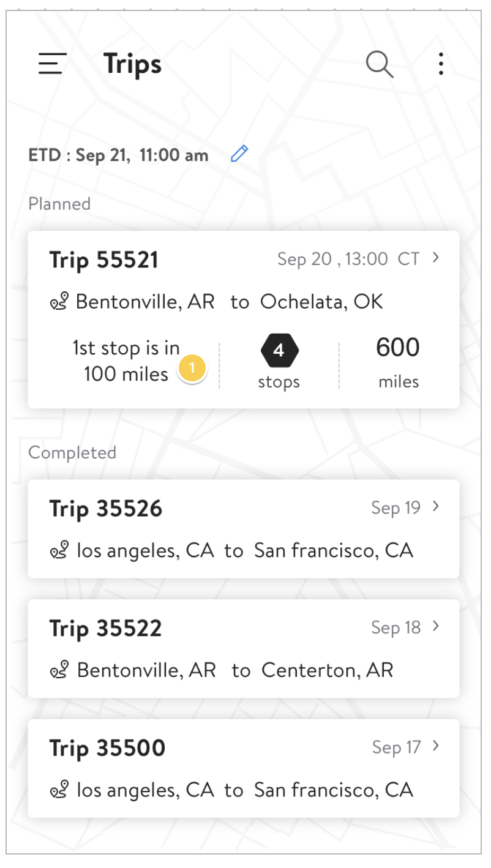Expand Trip 35526 via the Sep 19 chevron

tap(436, 507)
